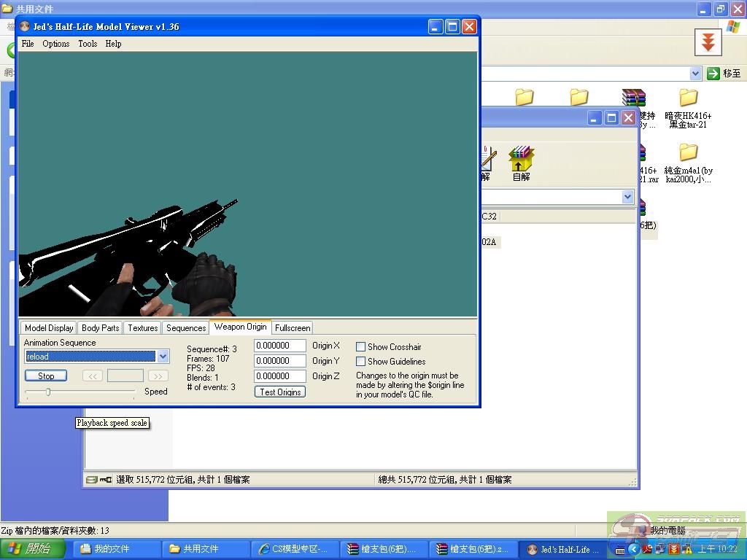The image size is (747, 560).
Task: Click the playback Speed slider handle
Action: [48, 392]
